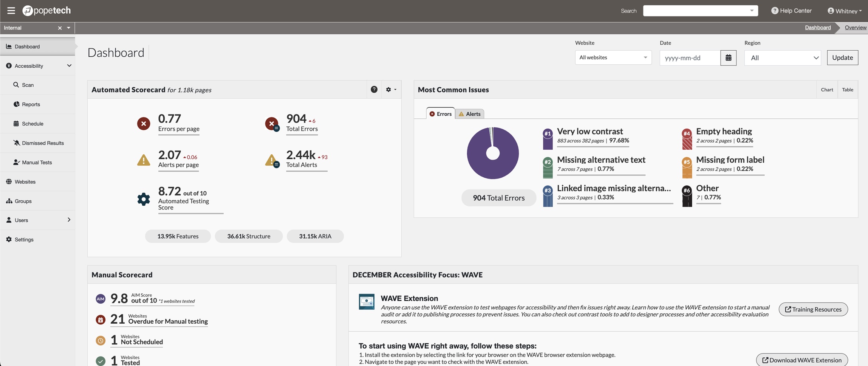Click the Overdue for Manual testing calendar icon
Image resolution: width=868 pixels, height=366 pixels.
coord(101,320)
